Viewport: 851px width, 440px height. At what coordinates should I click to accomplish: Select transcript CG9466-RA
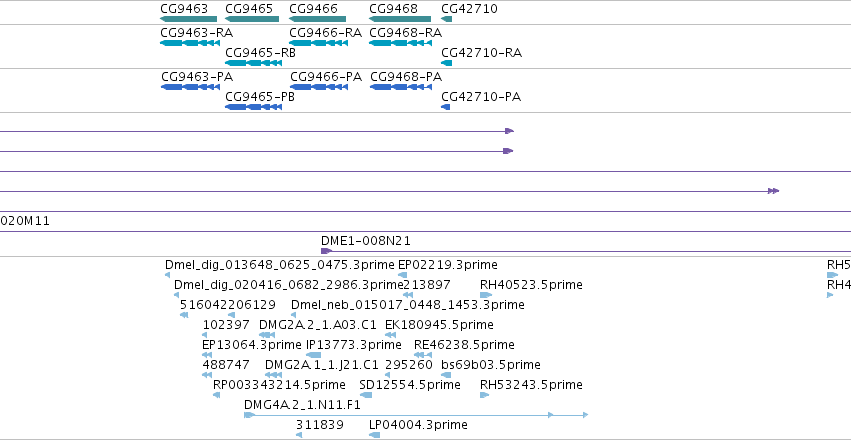(318, 43)
